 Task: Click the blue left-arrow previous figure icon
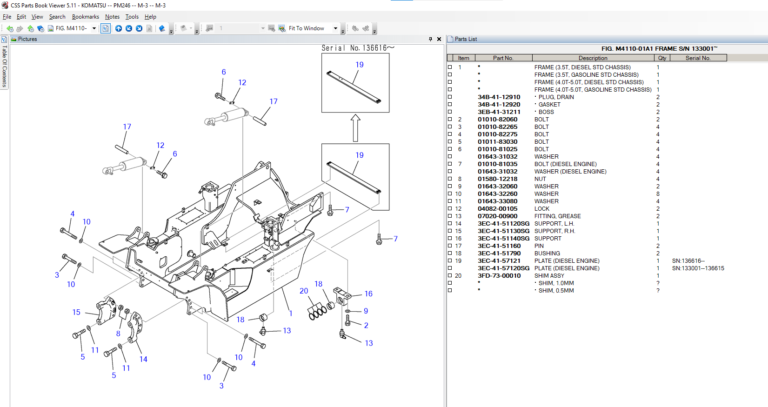pyautogui.click(x=128, y=28)
